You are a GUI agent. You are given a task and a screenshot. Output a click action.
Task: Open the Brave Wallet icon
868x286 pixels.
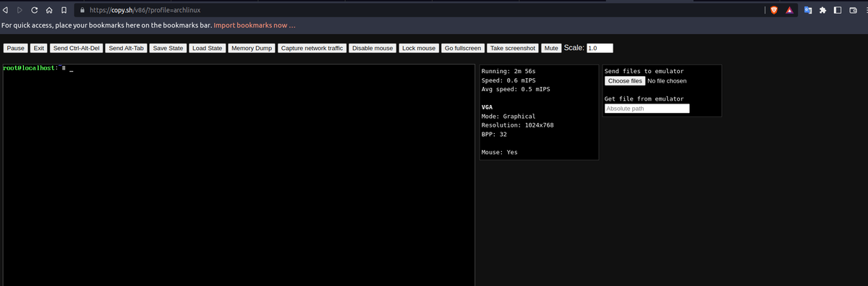853,10
